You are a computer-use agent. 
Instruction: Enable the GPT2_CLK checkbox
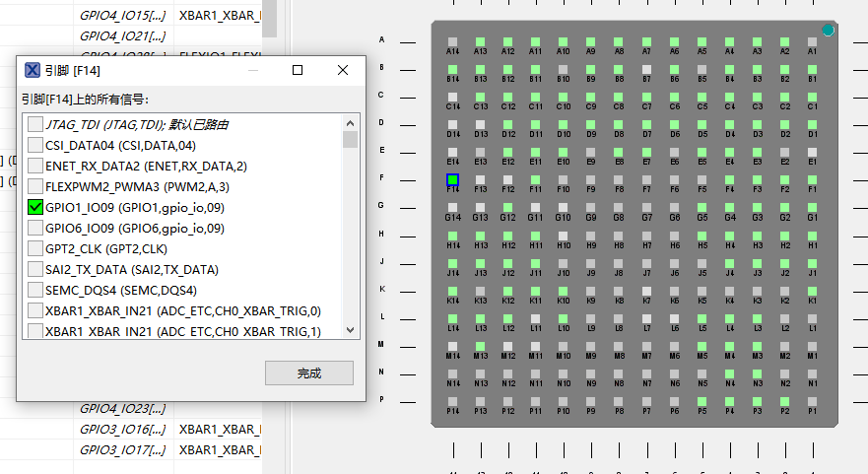[35, 248]
